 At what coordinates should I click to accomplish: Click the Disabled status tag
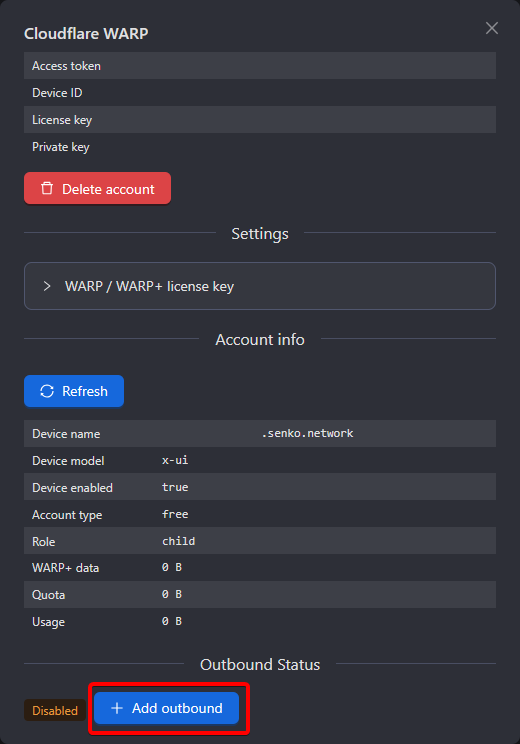coord(55,710)
